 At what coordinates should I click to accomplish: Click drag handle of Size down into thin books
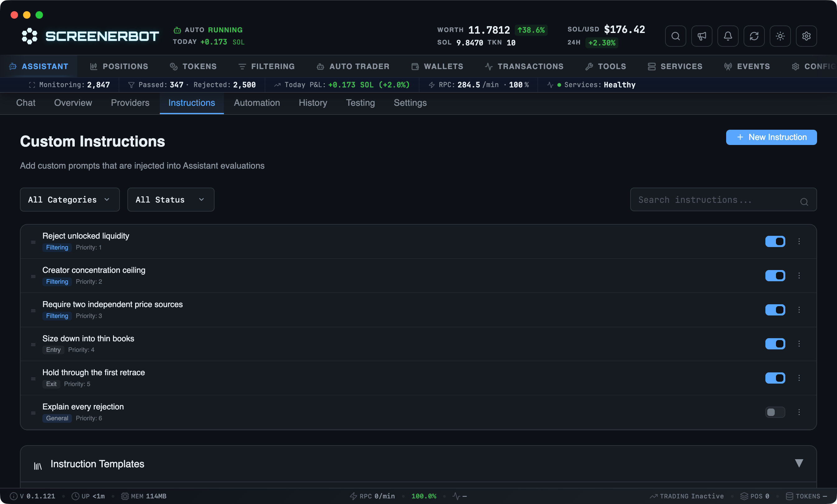point(33,344)
